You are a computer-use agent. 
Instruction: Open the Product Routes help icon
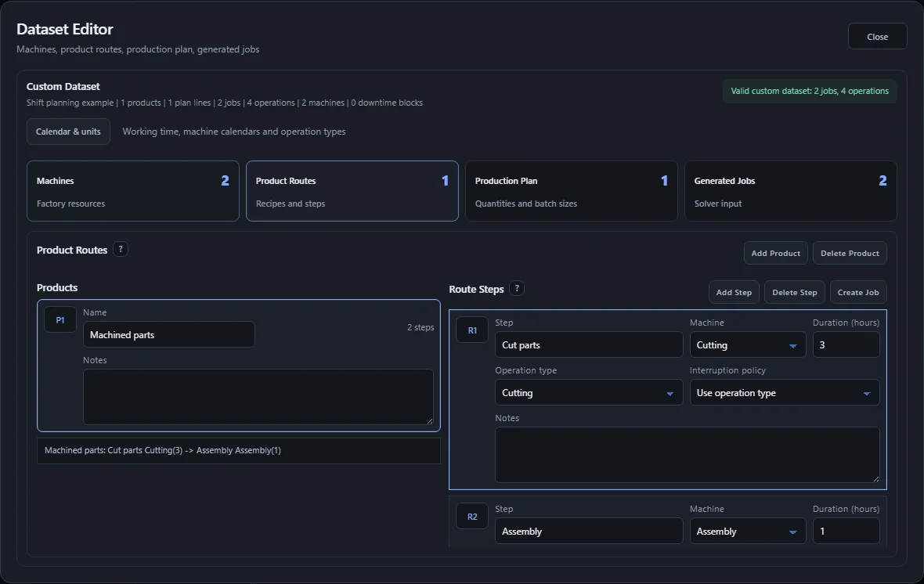click(x=121, y=249)
